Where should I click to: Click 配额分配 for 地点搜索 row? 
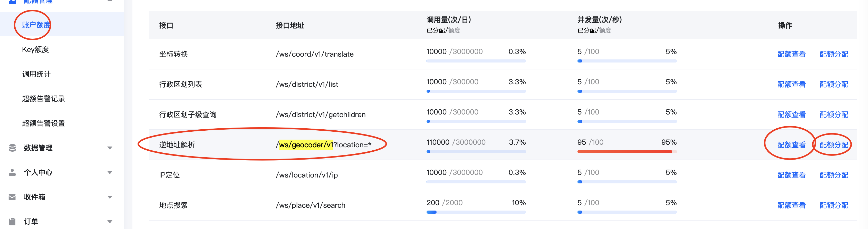tap(834, 205)
